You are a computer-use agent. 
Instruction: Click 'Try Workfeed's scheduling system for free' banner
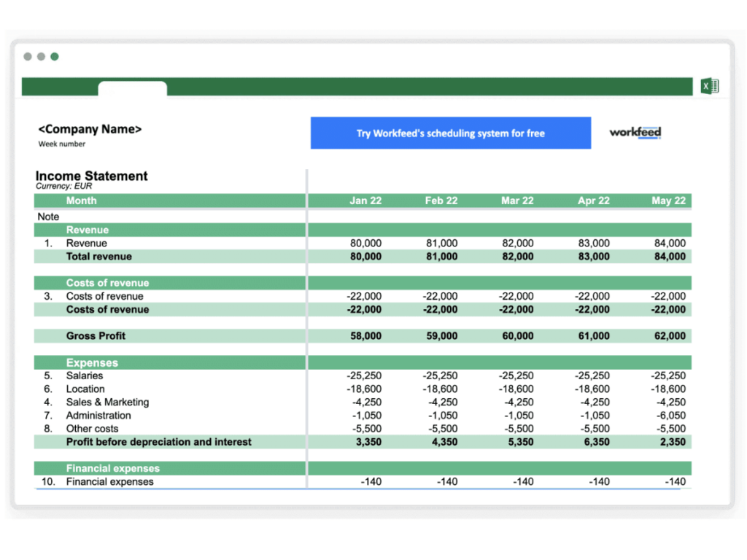click(x=450, y=133)
